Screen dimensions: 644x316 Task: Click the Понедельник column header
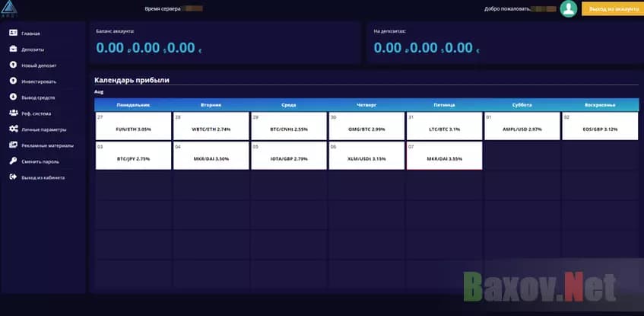click(133, 104)
